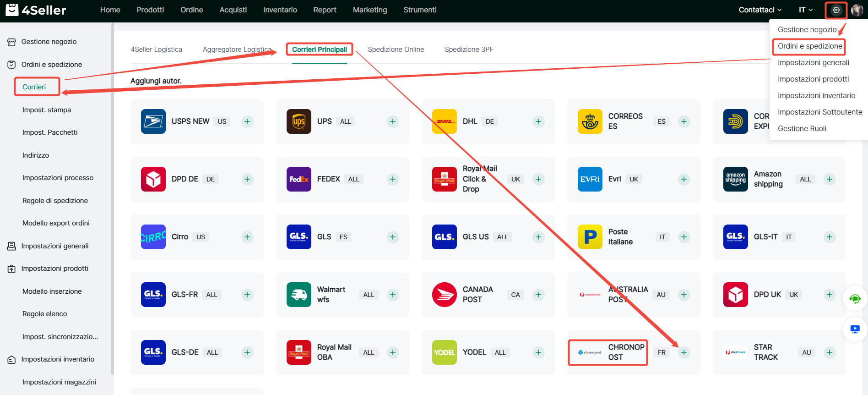Open the Strumenti top menu

[x=420, y=10]
